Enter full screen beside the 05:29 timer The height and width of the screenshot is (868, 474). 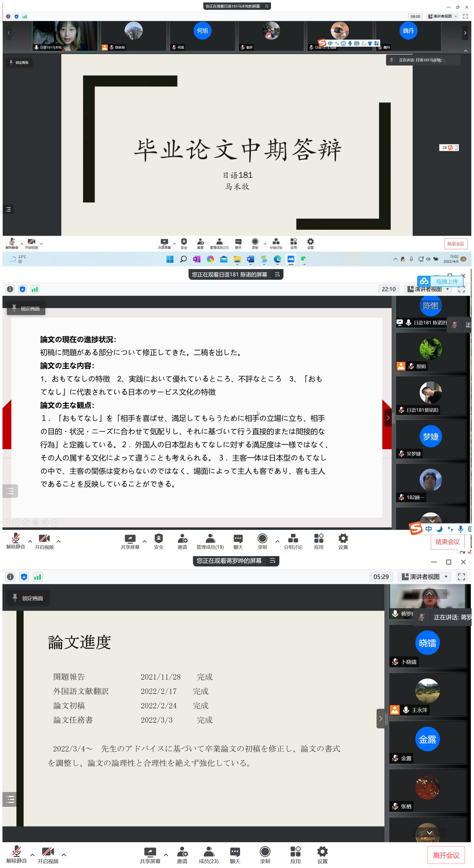point(461,577)
